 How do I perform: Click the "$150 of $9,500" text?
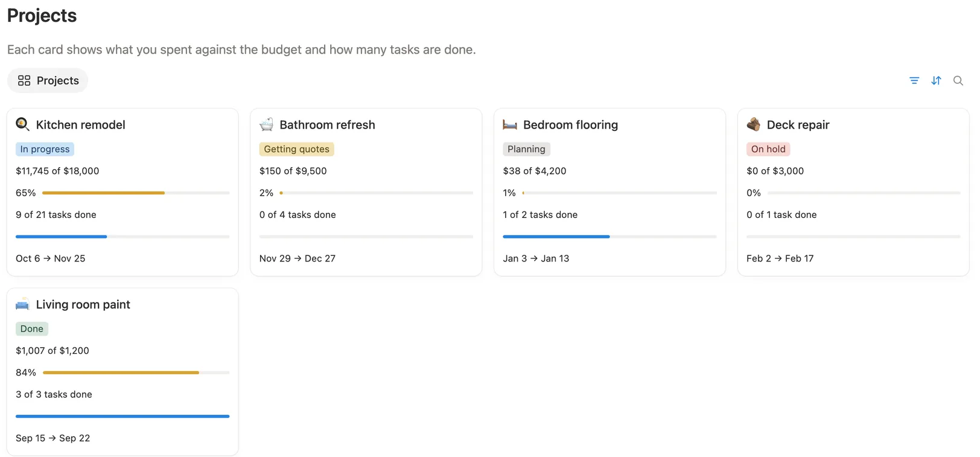(x=293, y=171)
